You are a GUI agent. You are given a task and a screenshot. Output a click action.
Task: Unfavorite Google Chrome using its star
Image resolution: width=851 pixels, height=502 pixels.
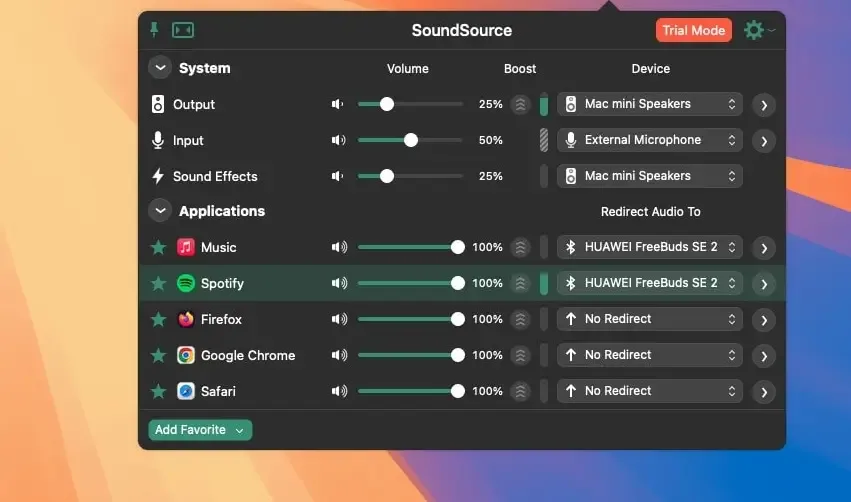(158, 355)
